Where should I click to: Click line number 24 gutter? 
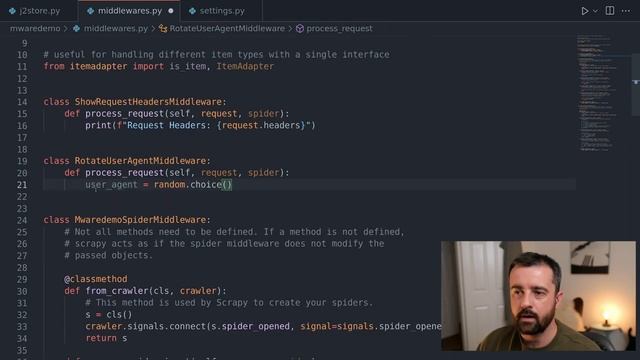[22, 220]
